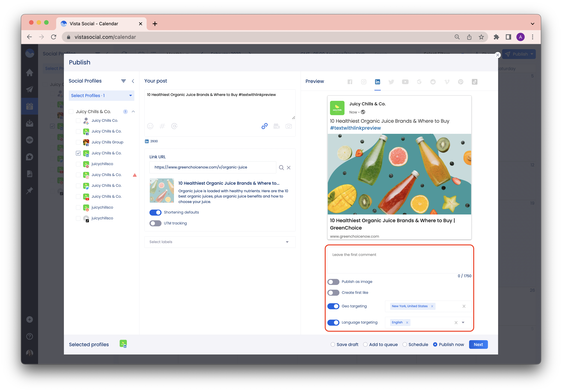This screenshot has height=392, width=562.
Task: Toggle Shortening defaults off
Action: click(x=155, y=212)
